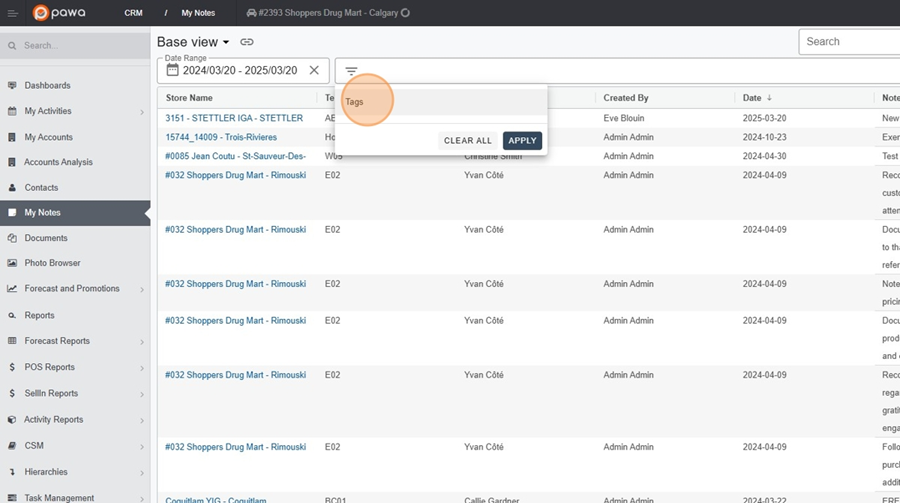Image resolution: width=900 pixels, height=503 pixels.
Task: Click the CLEAR ALL button
Action: tap(468, 141)
